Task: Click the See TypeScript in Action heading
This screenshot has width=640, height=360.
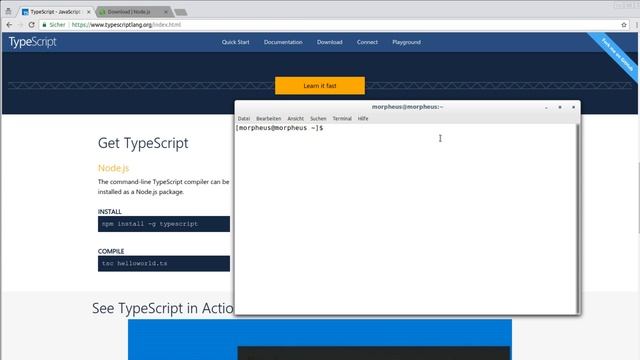Action: coord(163,308)
